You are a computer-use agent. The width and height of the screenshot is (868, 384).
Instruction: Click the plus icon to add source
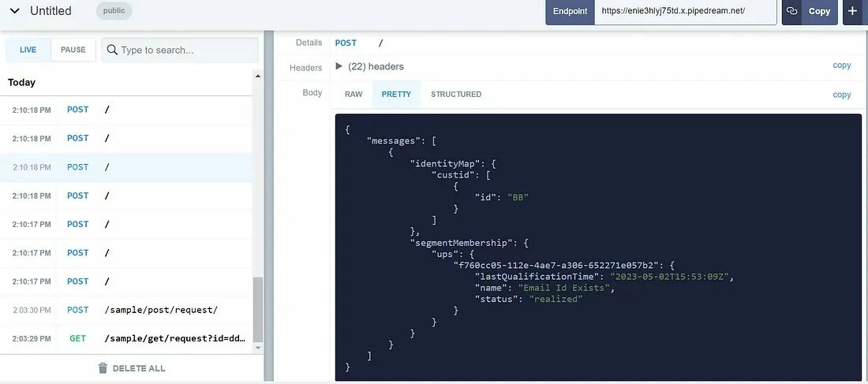click(x=852, y=12)
